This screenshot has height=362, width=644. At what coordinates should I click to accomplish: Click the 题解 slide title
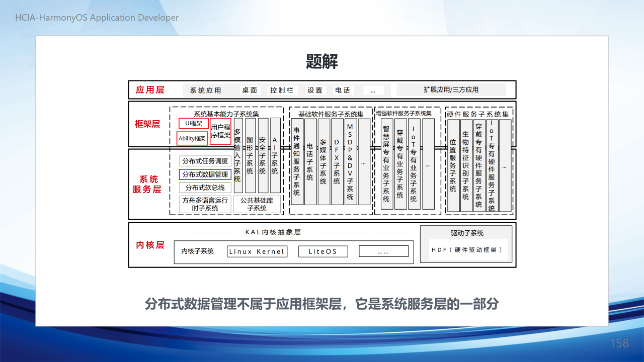click(x=322, y=62)
